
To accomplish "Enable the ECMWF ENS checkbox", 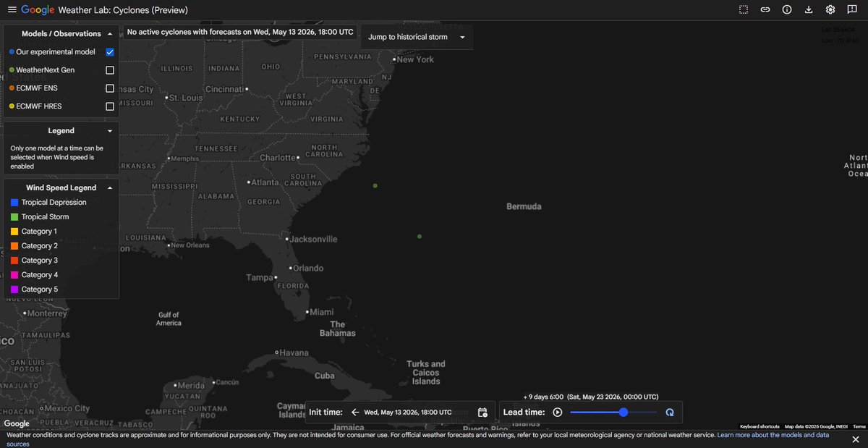I will pos(110,88).
